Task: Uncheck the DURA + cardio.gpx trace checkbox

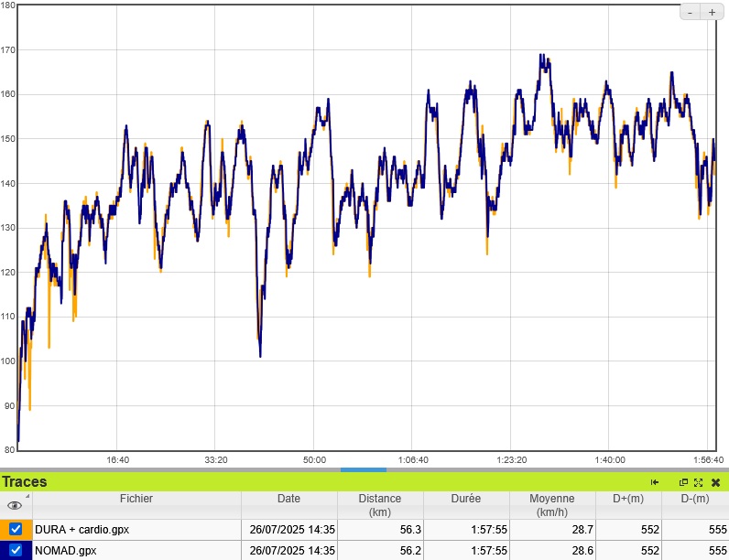Action: click(16, 529)
